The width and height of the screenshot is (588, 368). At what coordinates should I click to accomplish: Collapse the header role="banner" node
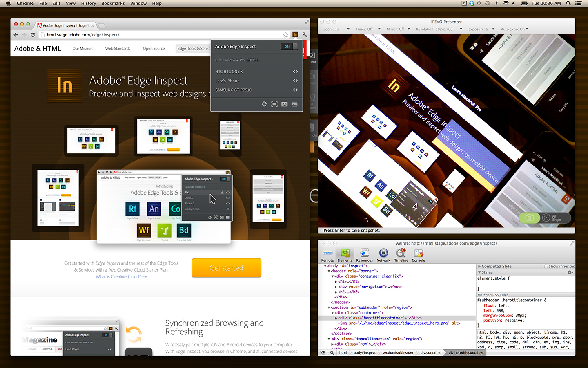329,271
